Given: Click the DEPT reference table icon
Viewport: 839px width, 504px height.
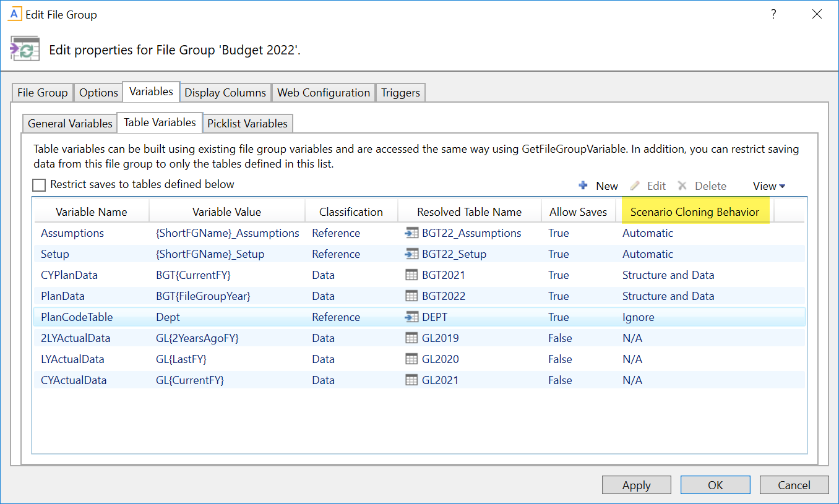Looking at the screenshot, I should point(411,317).
